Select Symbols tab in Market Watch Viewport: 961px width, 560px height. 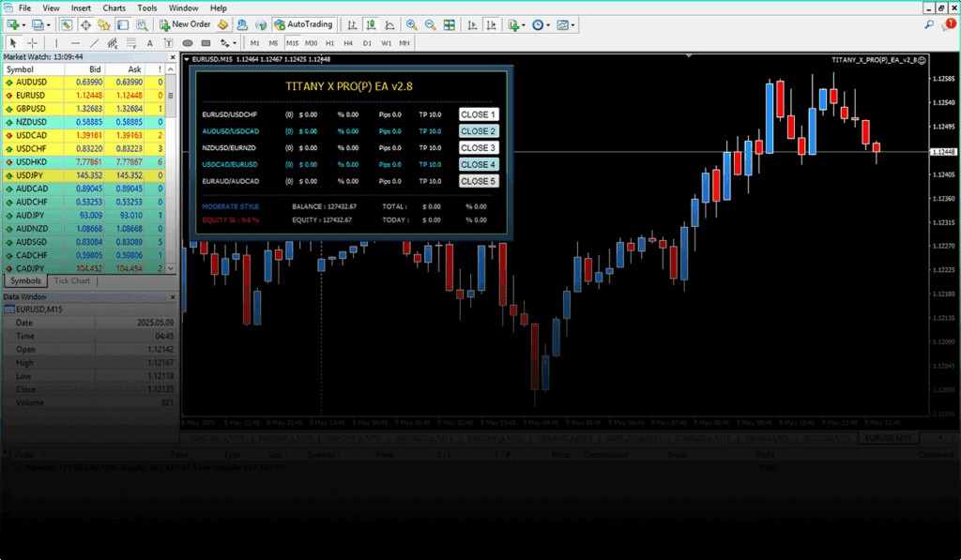coord(25,280)
